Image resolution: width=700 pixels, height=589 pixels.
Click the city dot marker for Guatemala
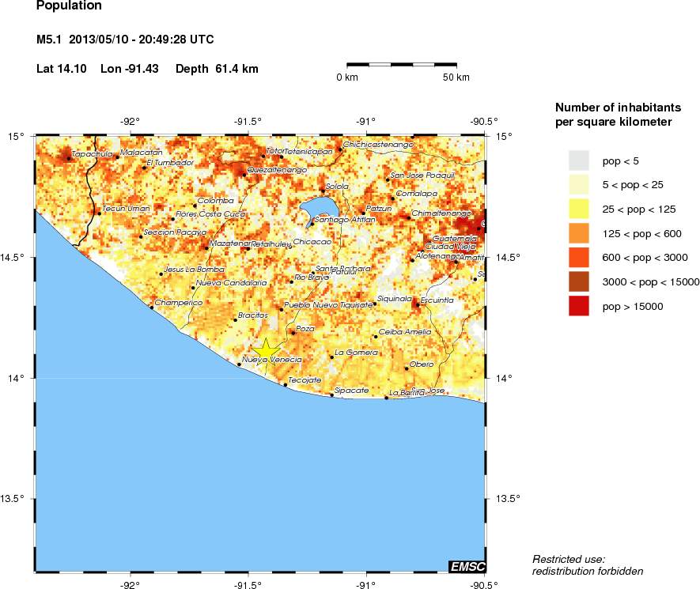point(479,228)
